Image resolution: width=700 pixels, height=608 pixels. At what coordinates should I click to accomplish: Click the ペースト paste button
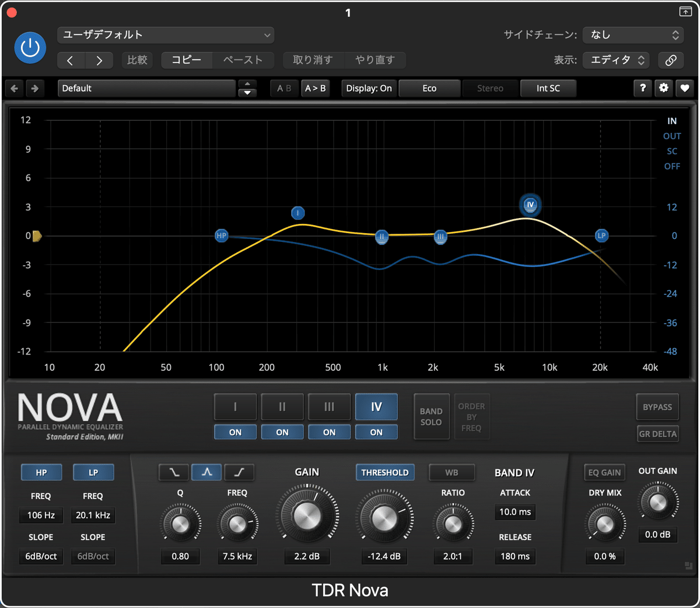243,60
